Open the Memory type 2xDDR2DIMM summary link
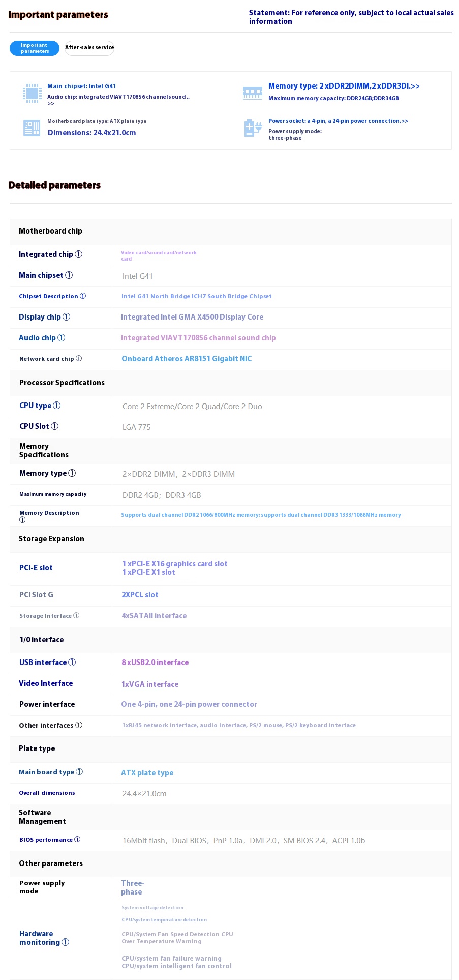 [x=344, y=86]
